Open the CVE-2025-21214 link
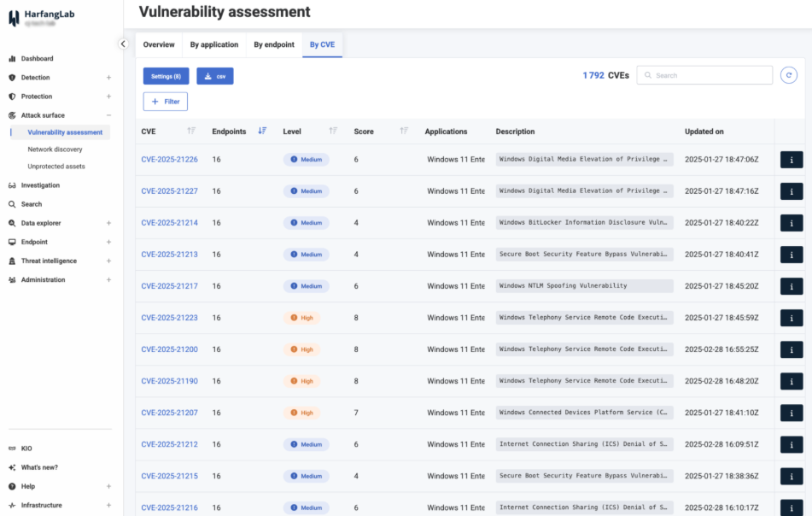This screenshot has width=812, height=516. pos(169,223)
